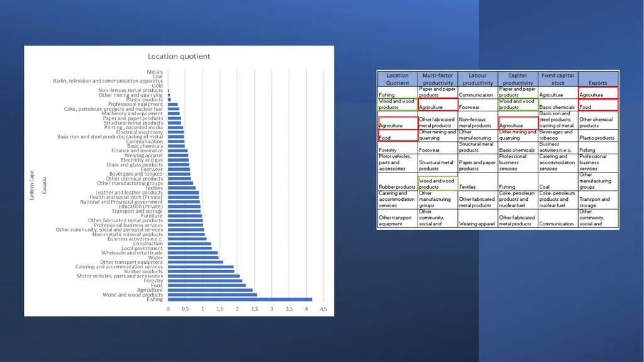Screen dimensions: 644x362
Task: Click the "Fixed capital stock" column header
Action: pos(558,79)
